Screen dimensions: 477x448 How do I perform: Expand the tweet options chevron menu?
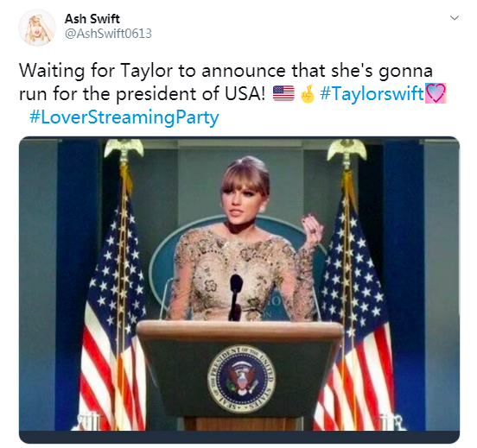point(455,17)
